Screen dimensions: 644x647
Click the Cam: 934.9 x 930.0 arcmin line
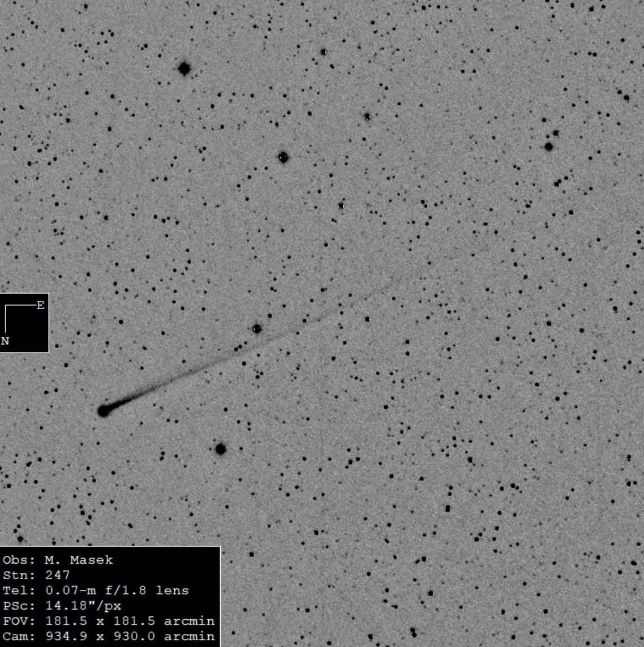point(108,636)
